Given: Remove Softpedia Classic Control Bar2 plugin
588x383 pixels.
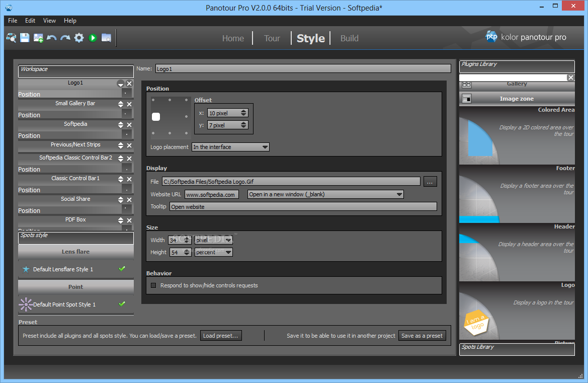Looking at the screenshot, I should click(129, 159).
